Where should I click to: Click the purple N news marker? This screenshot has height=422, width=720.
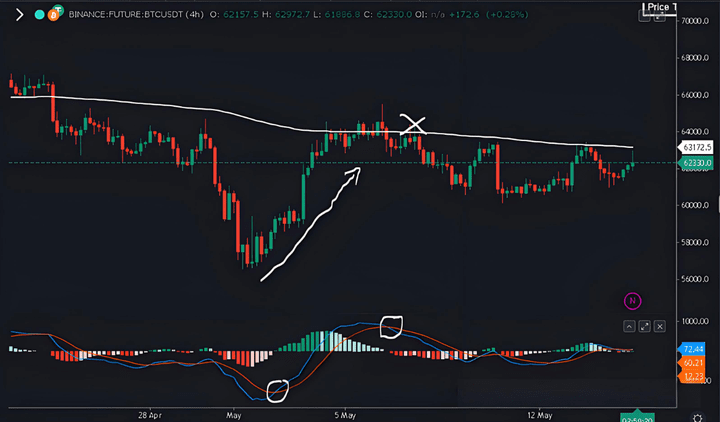632,301
